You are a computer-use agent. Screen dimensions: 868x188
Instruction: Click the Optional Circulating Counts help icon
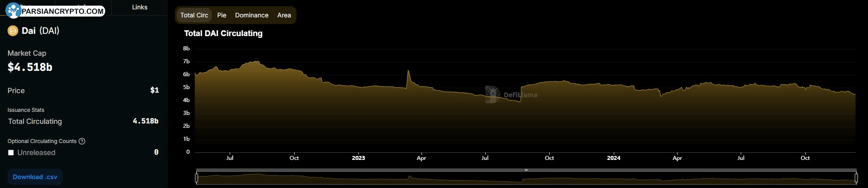[x=82, y=141]
